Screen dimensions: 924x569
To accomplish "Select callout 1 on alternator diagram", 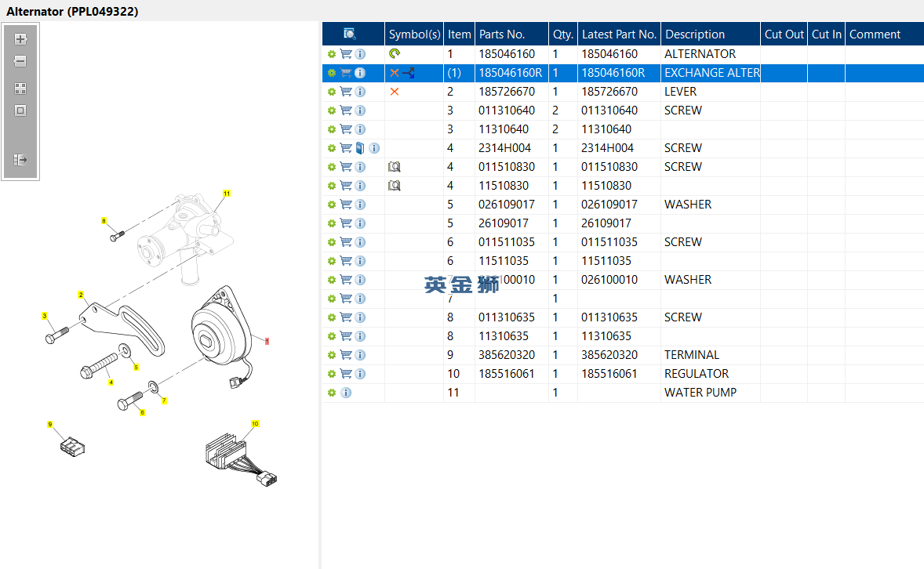I will pos(267,341).
